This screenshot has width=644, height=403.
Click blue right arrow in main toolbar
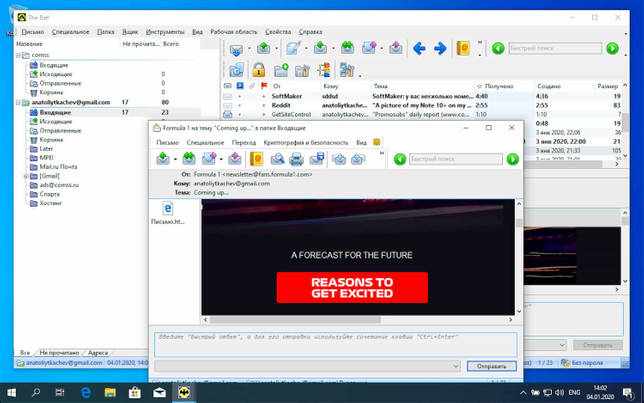pos(440,48)
